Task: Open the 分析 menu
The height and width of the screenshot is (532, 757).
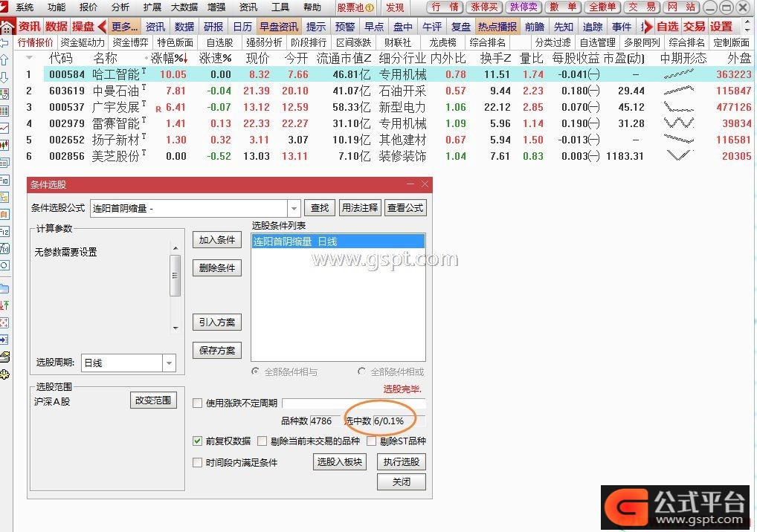Action: point(120,7)
